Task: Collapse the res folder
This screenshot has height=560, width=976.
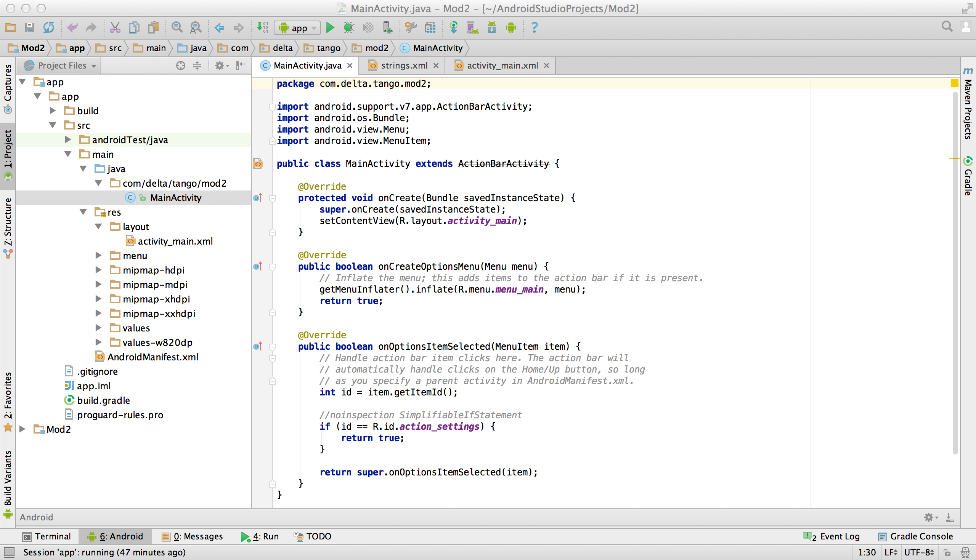Action: pos(83,212)
